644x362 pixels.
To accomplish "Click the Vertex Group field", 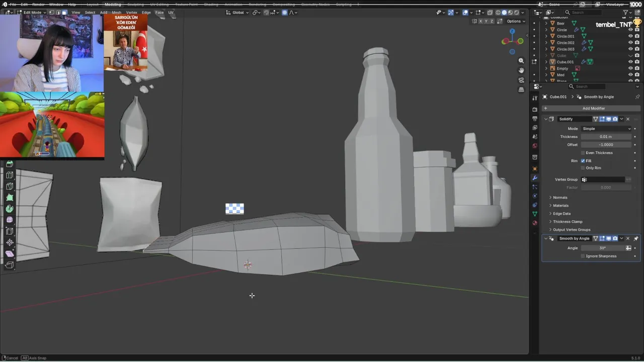I will coord(603,179).
